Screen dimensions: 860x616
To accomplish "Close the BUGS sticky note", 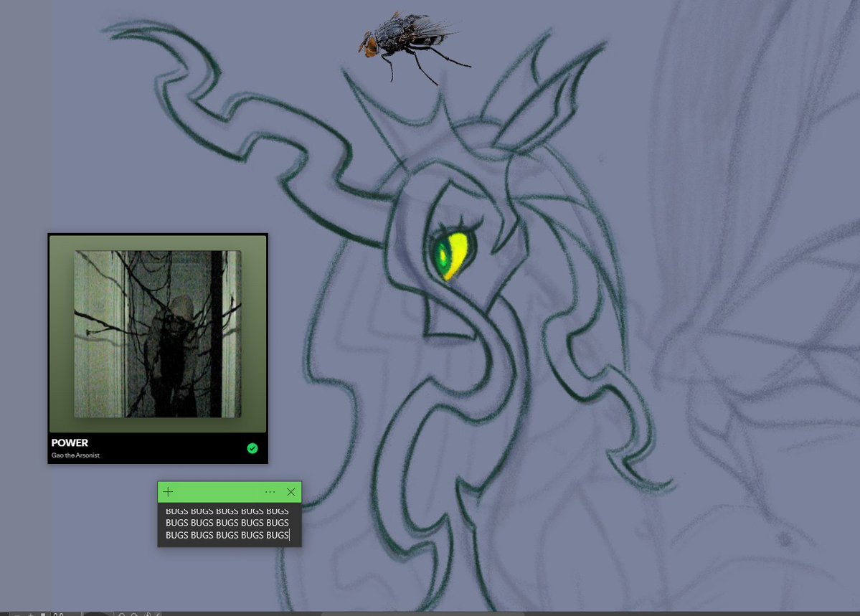I will (x=290, y=492).
